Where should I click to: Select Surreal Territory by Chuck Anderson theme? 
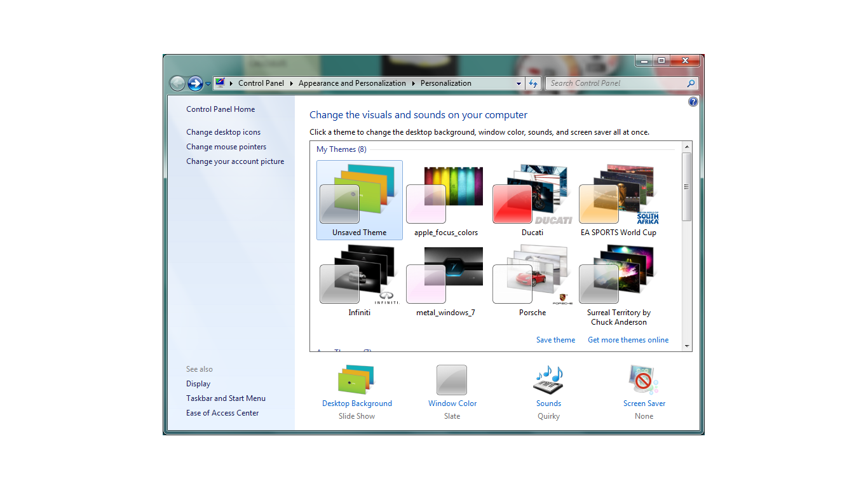click(x=619, y=285)
